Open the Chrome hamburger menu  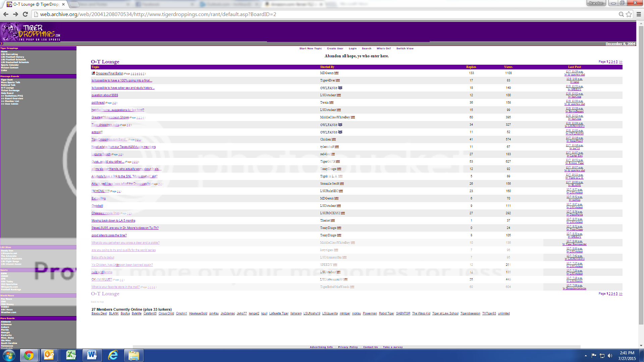point(639,14)
